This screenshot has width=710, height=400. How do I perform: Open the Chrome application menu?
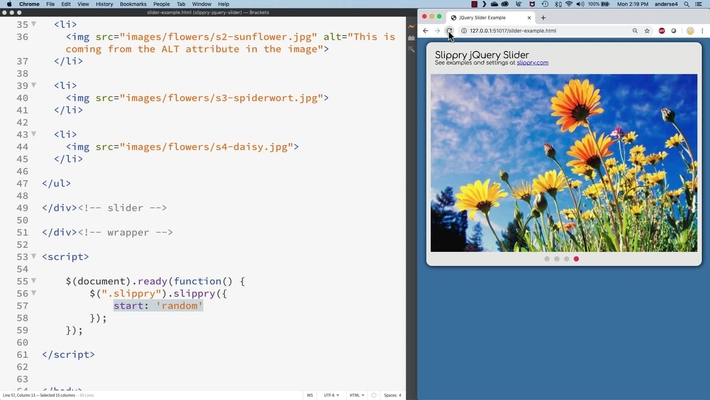(29, 4)
